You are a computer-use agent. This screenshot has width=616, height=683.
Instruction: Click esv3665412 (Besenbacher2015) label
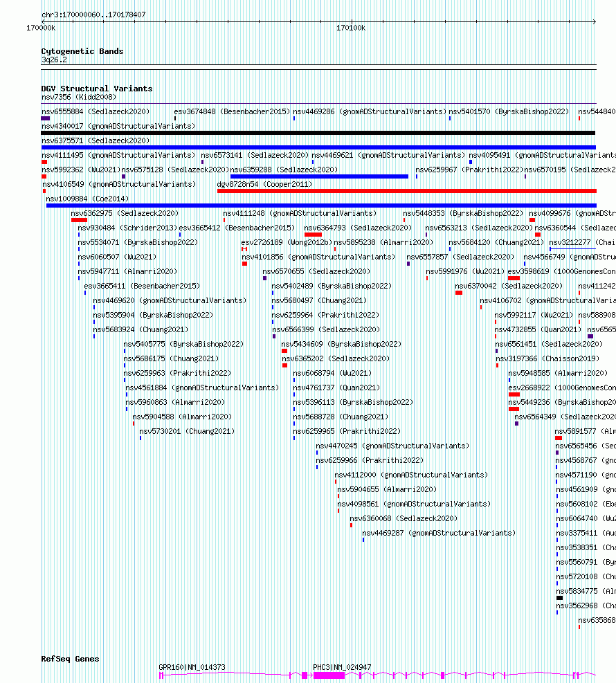[237, 228]
